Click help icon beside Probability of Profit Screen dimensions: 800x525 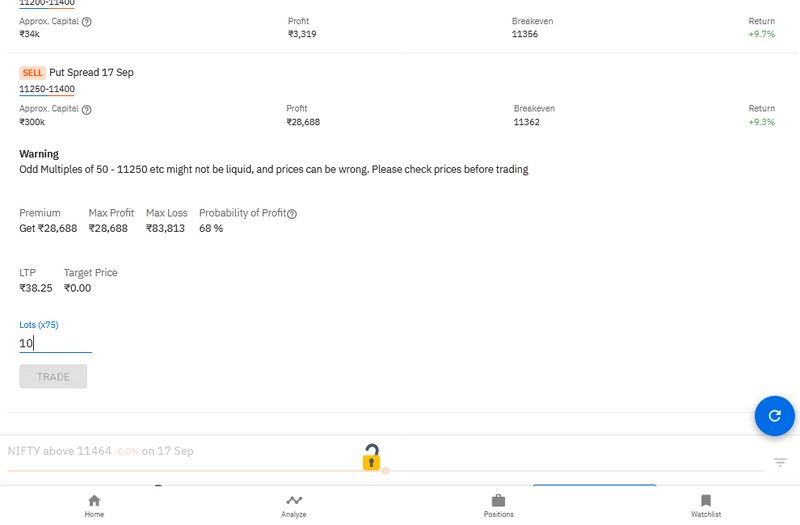[292, 214]
